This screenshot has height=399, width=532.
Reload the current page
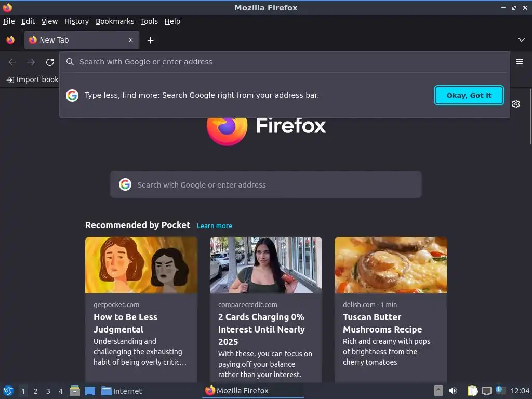[x=50, y=62]
